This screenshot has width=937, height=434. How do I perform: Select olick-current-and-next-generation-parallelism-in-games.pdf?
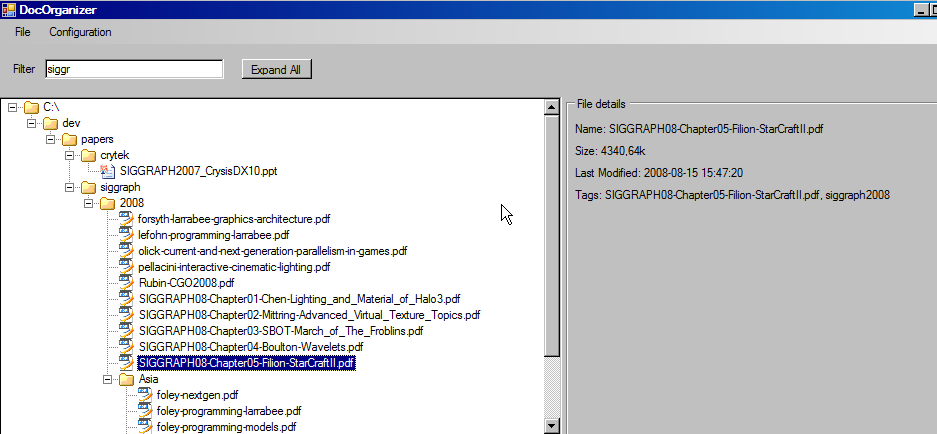(x=272, y=251)
